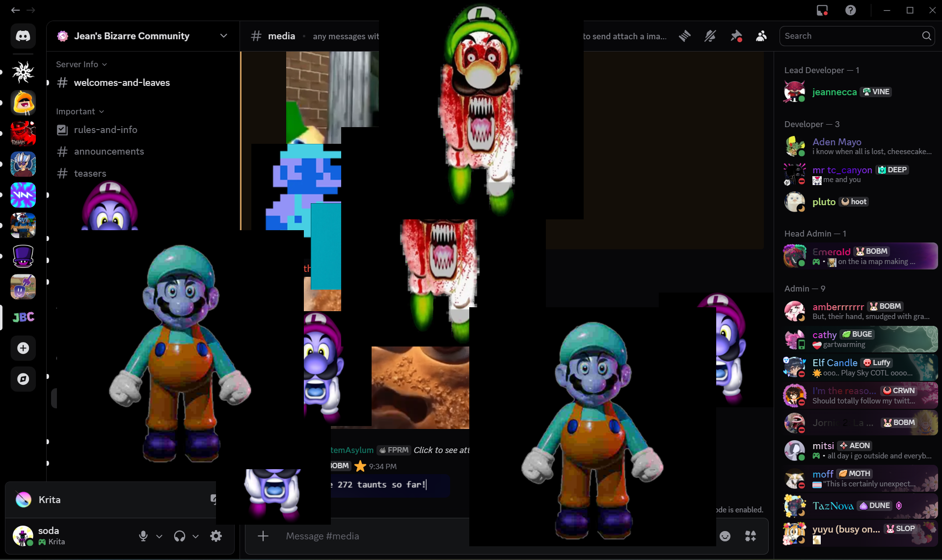Click the VINE server tag next to jeannecca
The image size is (942, 560).
point(876,92)
